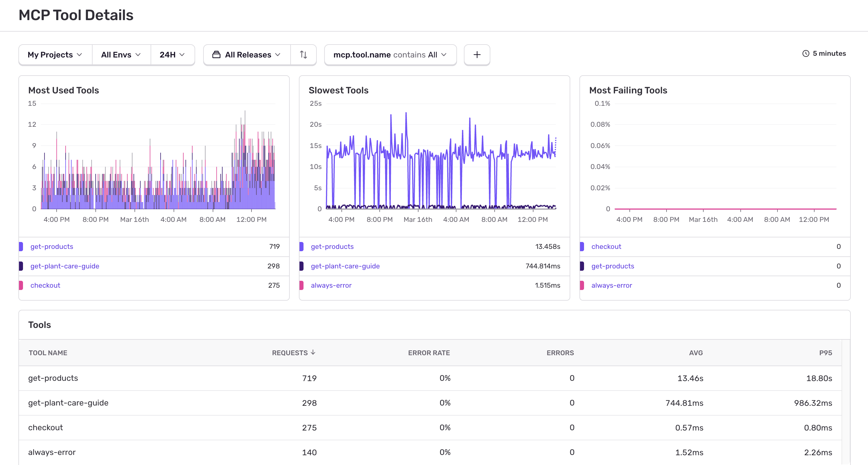Click the 140 requests cell for always-error

coord(309,452)
